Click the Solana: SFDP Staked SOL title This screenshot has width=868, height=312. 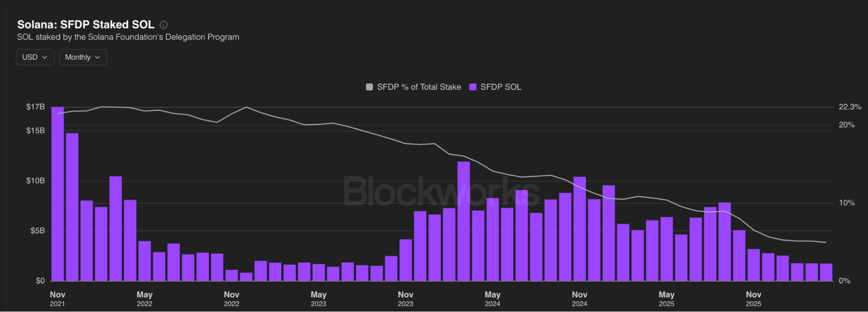pos(86,25)
